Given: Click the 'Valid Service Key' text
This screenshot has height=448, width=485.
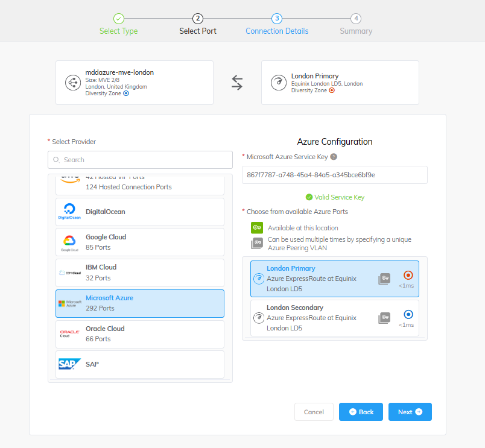Looking at the screenshot, I should 339,197.
